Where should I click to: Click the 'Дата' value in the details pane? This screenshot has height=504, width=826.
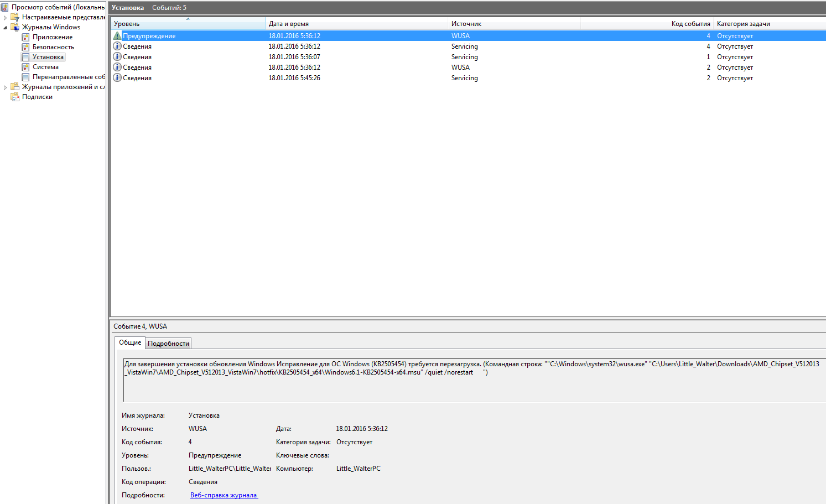click(362, 429)
